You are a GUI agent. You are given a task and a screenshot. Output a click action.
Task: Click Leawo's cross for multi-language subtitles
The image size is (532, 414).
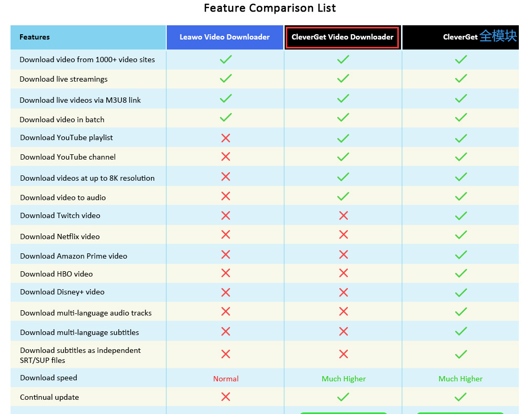pos(226,332)
